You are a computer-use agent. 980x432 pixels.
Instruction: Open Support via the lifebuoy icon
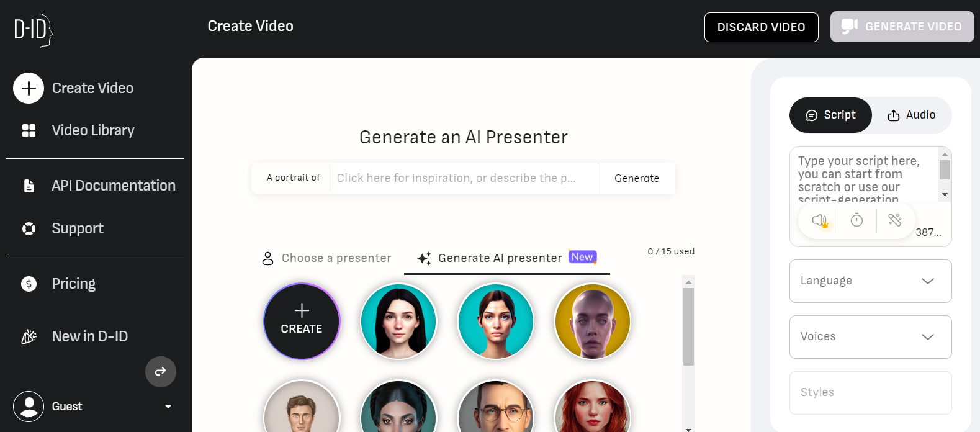click(x=29, y=228)
